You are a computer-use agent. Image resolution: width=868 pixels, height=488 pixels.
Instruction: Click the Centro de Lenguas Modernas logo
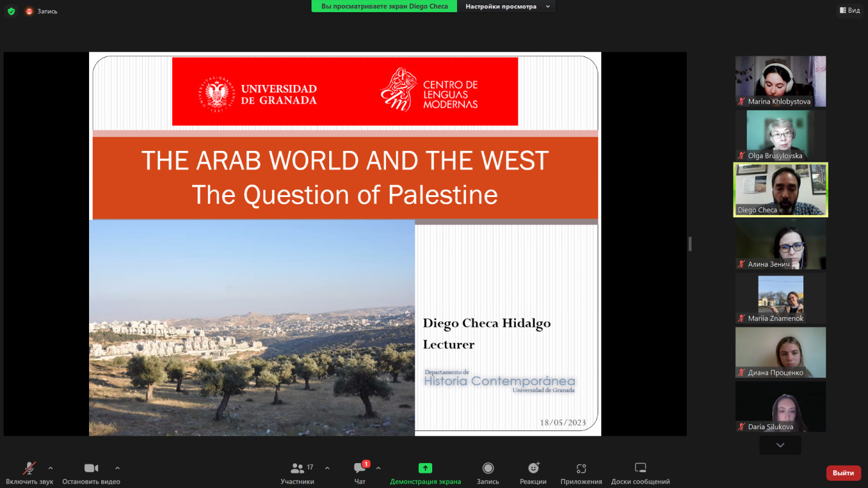pos(429,91)
